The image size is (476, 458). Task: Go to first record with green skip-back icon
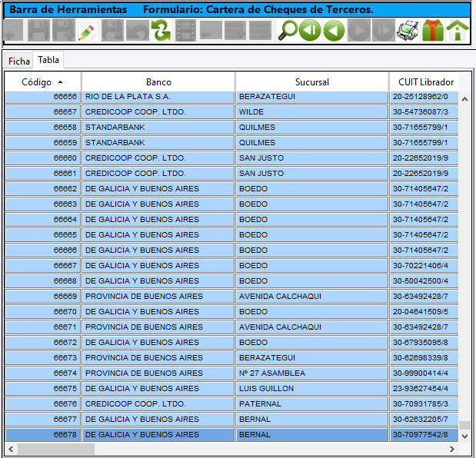[x=310, y=30]
